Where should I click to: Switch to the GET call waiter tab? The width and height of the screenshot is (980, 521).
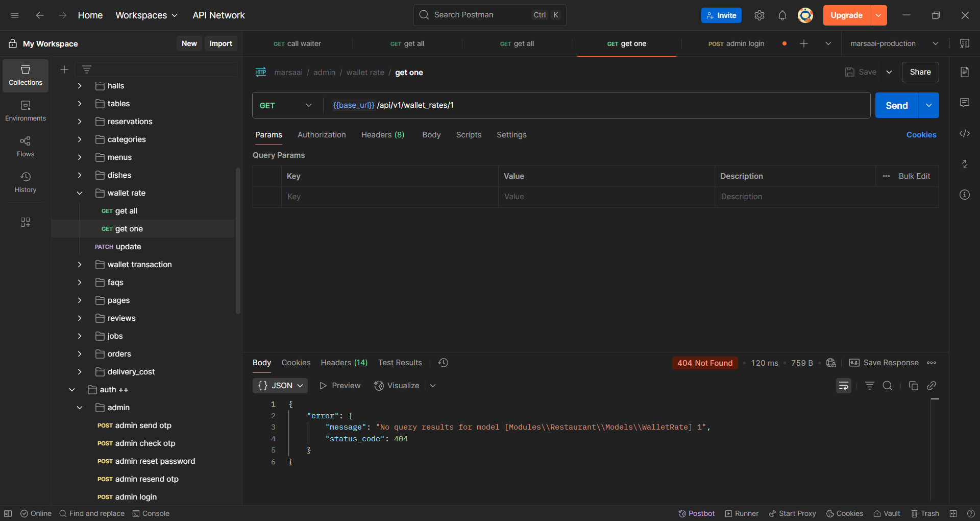click(x=297, y=43)
